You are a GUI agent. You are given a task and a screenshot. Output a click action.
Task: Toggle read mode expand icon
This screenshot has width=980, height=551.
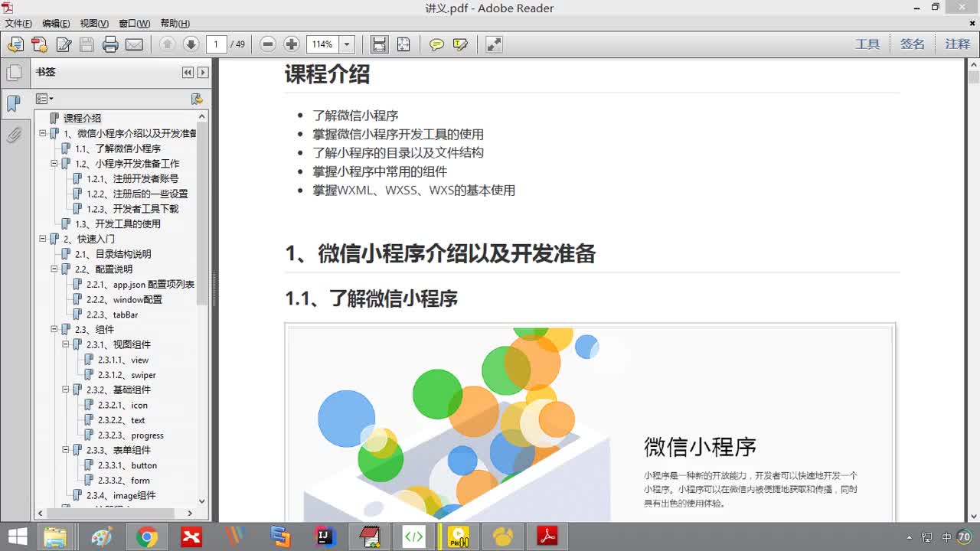494,44
